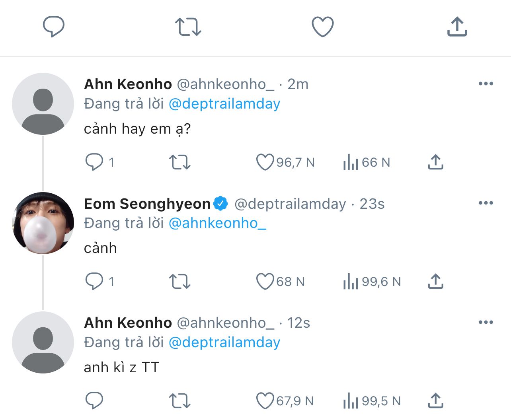Image resolution: width=511 pixels, height=420 pixels.
Task: Open @ahnkeonho_ mention link in Eom's reply
Action: click(217, 223)
